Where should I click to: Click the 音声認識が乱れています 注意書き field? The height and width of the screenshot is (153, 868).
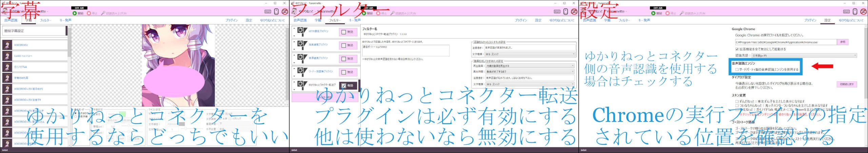coord(531,78)
